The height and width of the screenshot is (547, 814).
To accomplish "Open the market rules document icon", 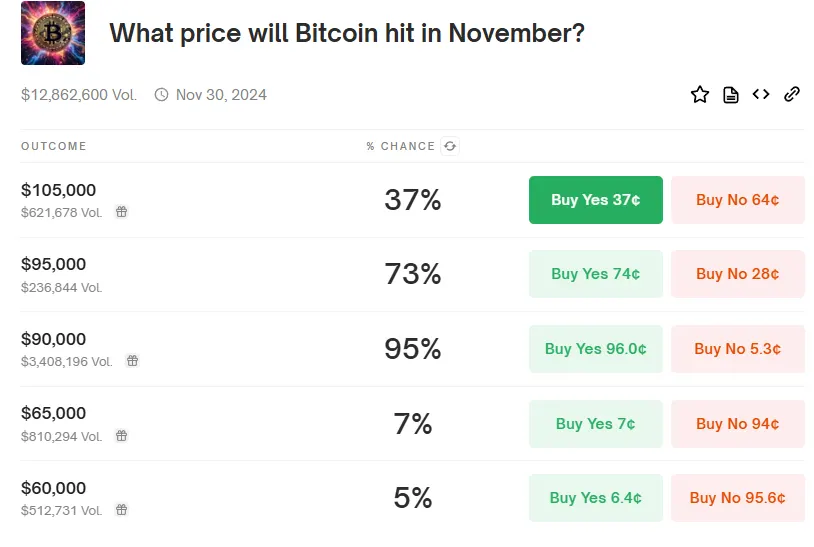I will (731, 95).
